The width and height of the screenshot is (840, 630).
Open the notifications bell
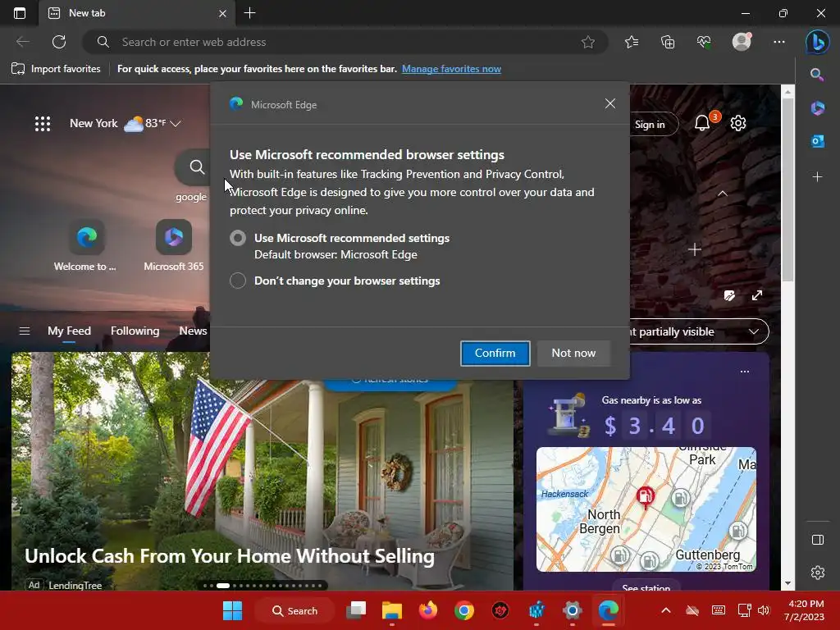click(702, 124)
